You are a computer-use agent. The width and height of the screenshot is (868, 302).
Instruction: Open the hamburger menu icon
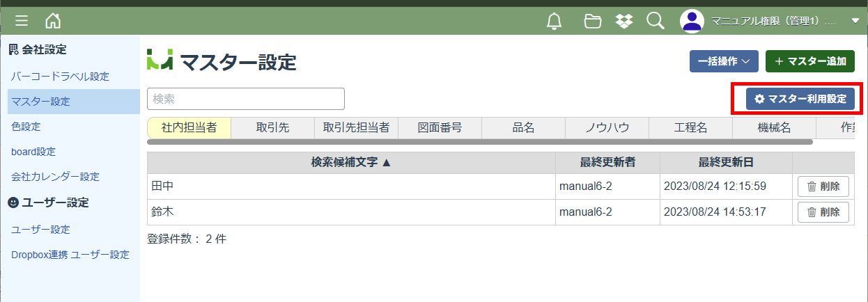click(x=22, y=21)
